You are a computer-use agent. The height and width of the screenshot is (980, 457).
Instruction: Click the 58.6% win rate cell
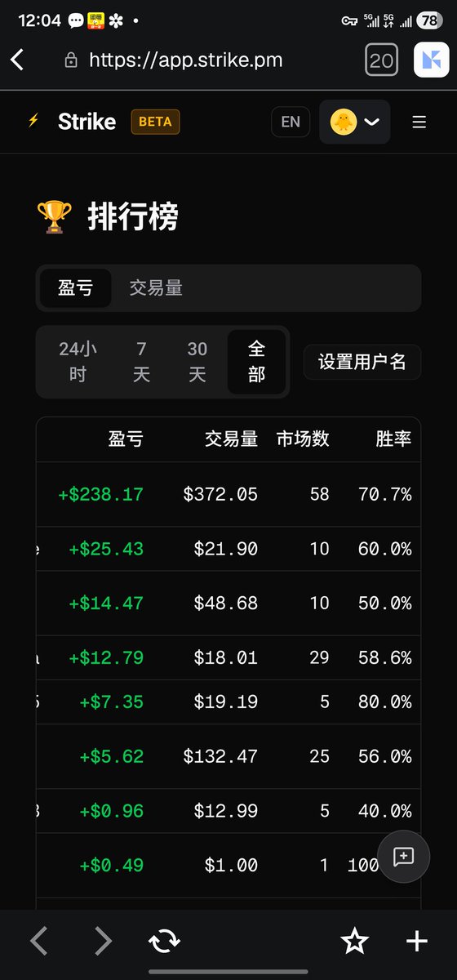tap(385, 657)
